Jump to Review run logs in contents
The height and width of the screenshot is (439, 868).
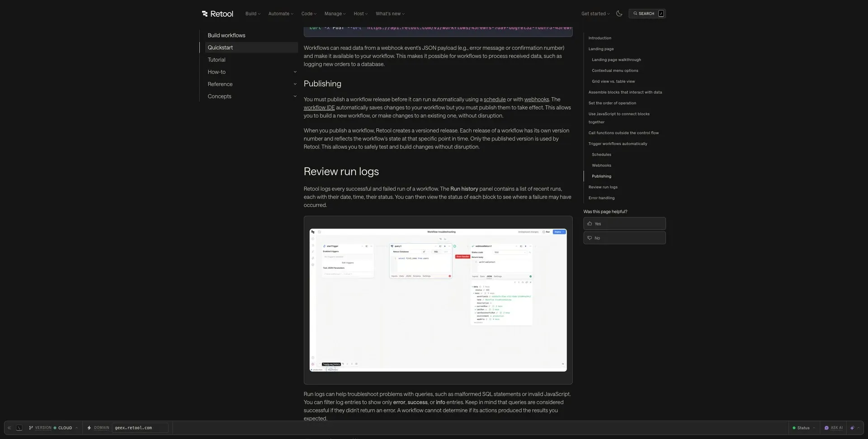tap(603, 187)
